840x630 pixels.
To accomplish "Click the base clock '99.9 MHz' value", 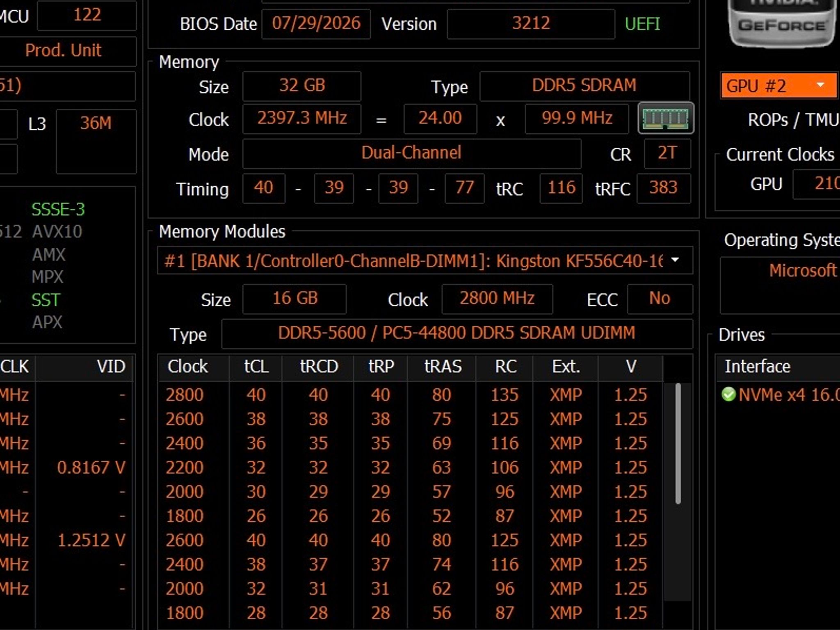I will tap(577, 119).
